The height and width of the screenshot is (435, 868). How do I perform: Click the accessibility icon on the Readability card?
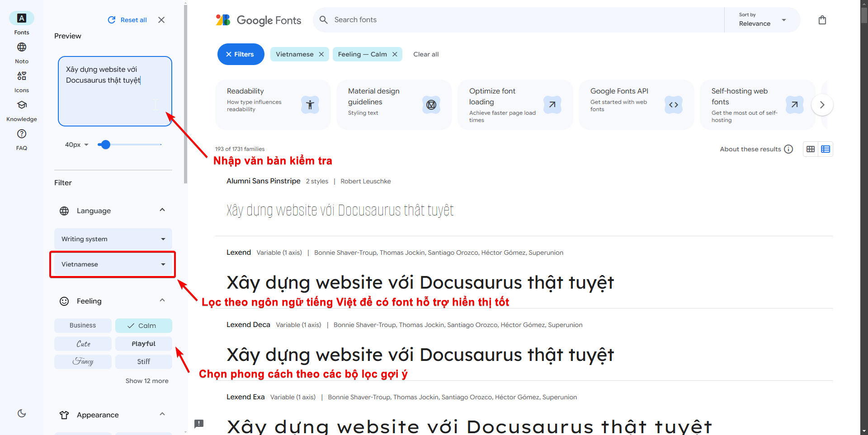tap(310, 104)
